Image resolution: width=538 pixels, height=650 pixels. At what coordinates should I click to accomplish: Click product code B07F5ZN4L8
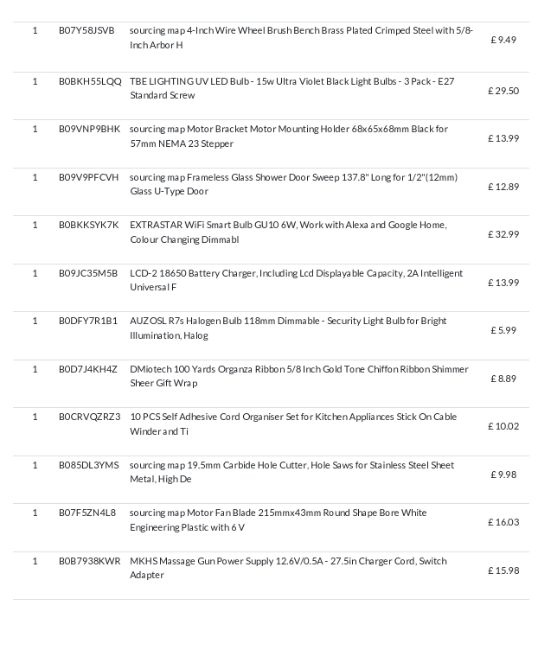click(x=87, y=513)
